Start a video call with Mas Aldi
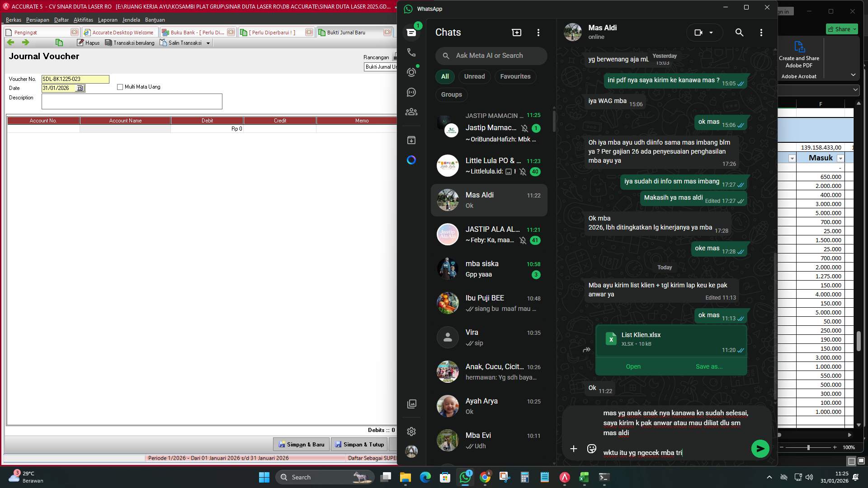Viewport: 868px width, 488px height. pos(698,32)
